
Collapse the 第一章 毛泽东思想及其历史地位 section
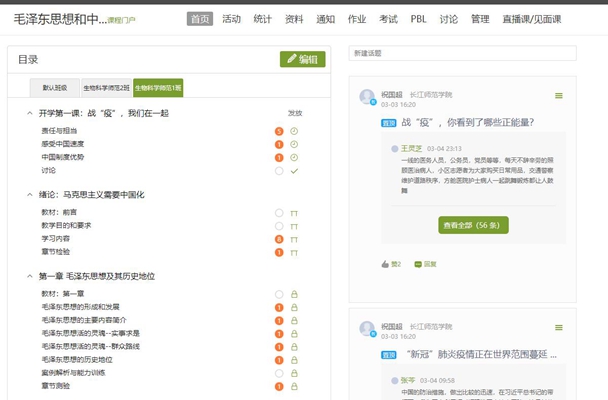[29, 276]
